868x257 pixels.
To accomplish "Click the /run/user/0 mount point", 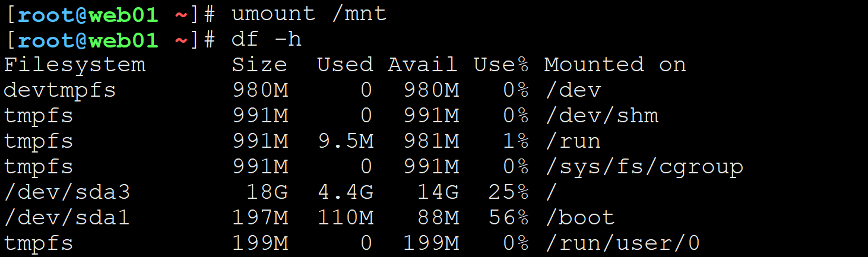I will (x=623, y=243).
